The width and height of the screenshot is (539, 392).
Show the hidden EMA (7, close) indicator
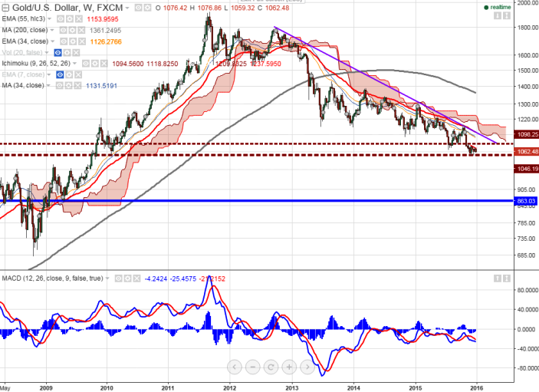[x=60, y=74]
